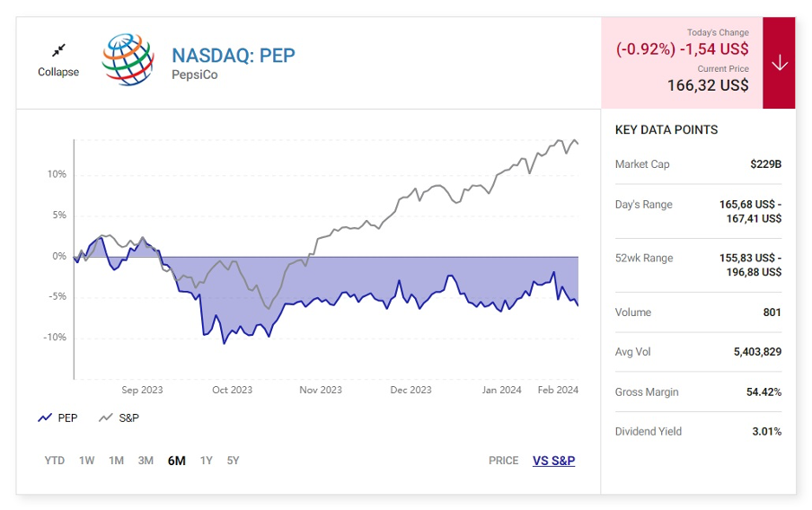Toggle S&P series in chart legend
Image resolution: width=812 pixels, height=510 pixels.
pos(129,418)
